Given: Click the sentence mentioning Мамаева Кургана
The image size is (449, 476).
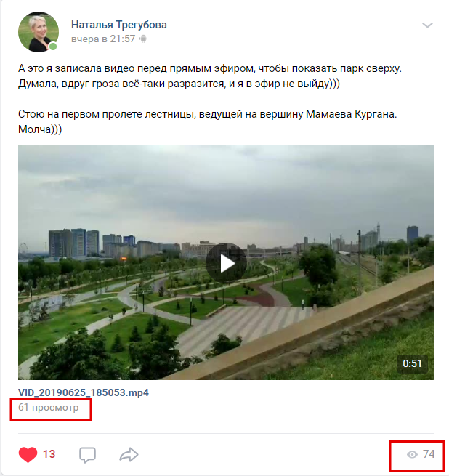Looking at the screenshot, I should click(x=207, y=114).
